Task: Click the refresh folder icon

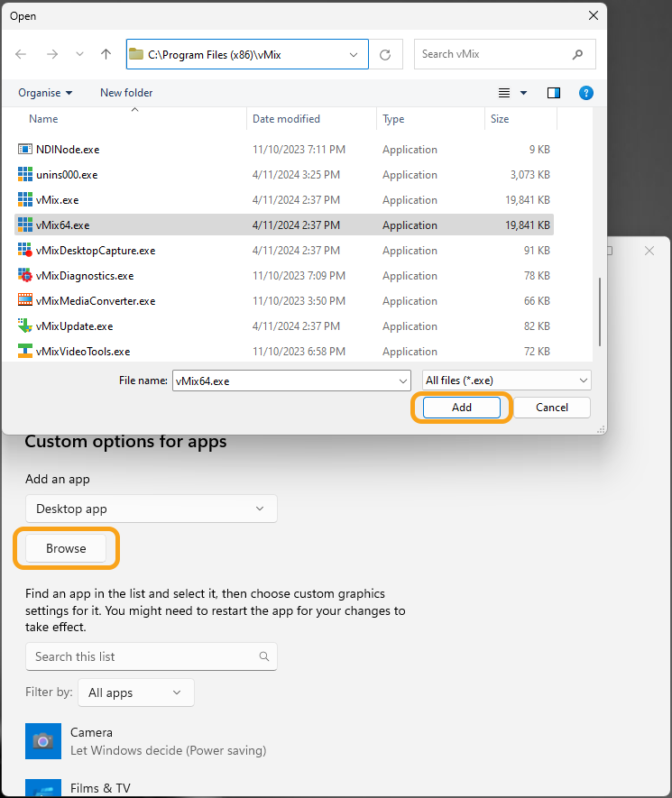Action: point(385,54)
